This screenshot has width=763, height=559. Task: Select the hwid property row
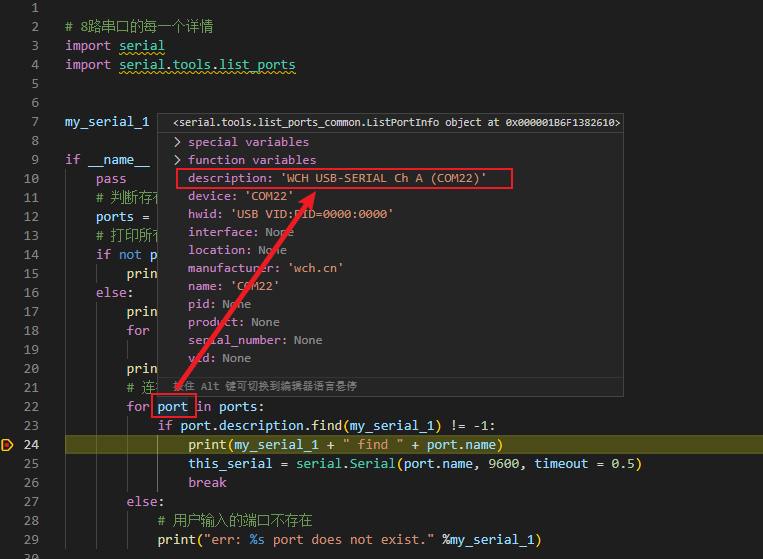(290, 214)
